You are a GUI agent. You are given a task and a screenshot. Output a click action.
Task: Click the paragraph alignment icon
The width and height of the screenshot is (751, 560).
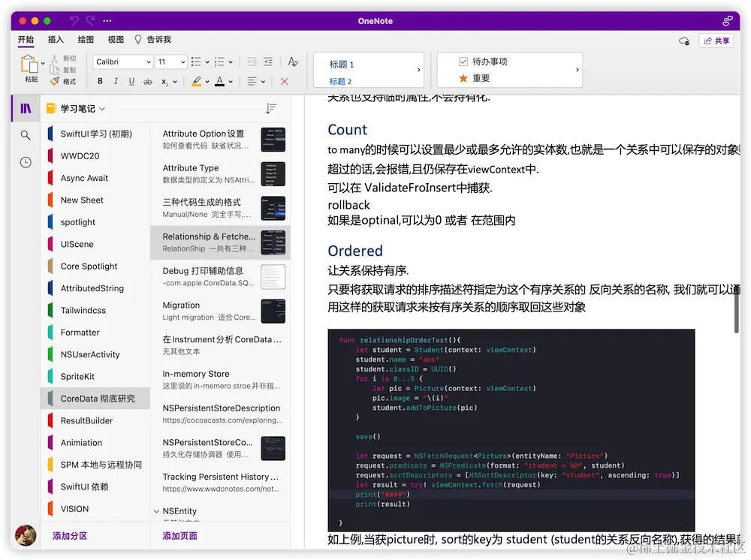(252, 81)
